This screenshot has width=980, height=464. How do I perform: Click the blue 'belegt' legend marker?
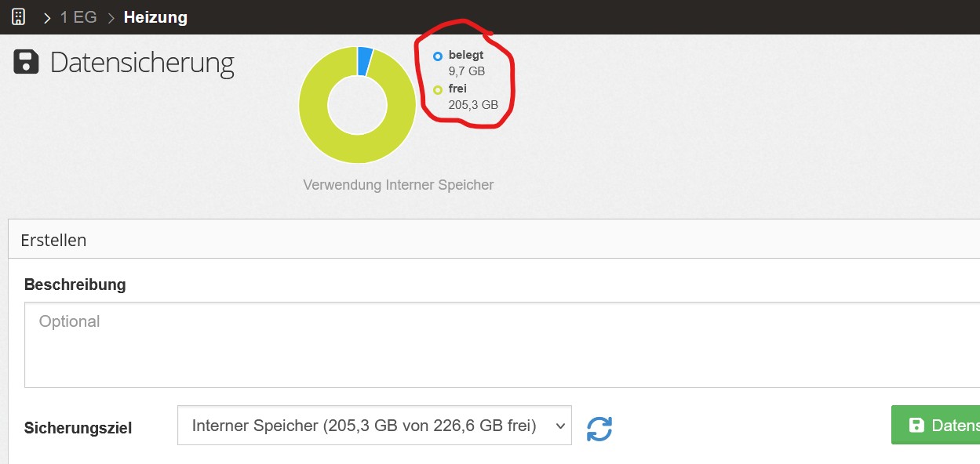438,56
